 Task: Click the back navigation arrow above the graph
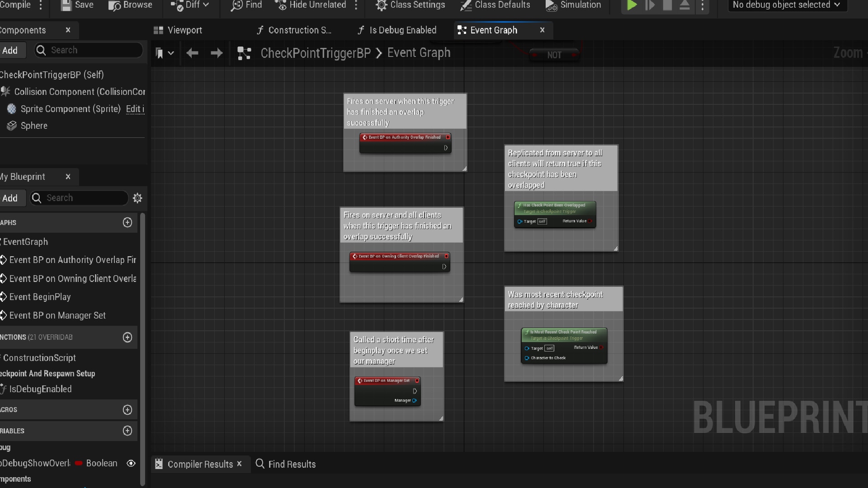pyautogui.click(x=192, y=53)
